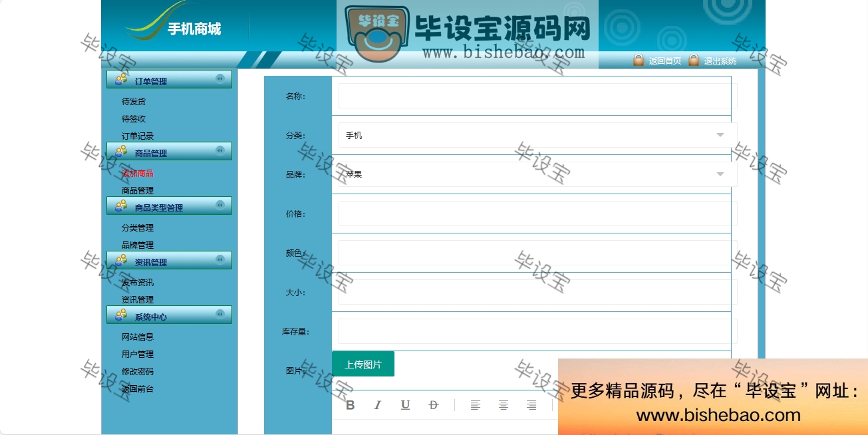Click the lock icon beside 退出系统
This screenshot has height=435, width=868.
tap(694, 61)
